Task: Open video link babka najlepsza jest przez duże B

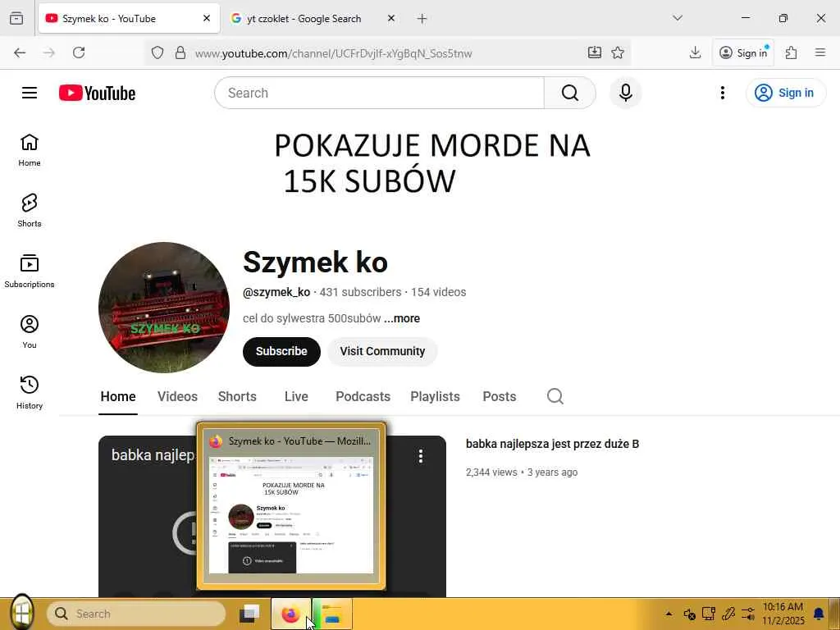Action: tap(552, 444)
